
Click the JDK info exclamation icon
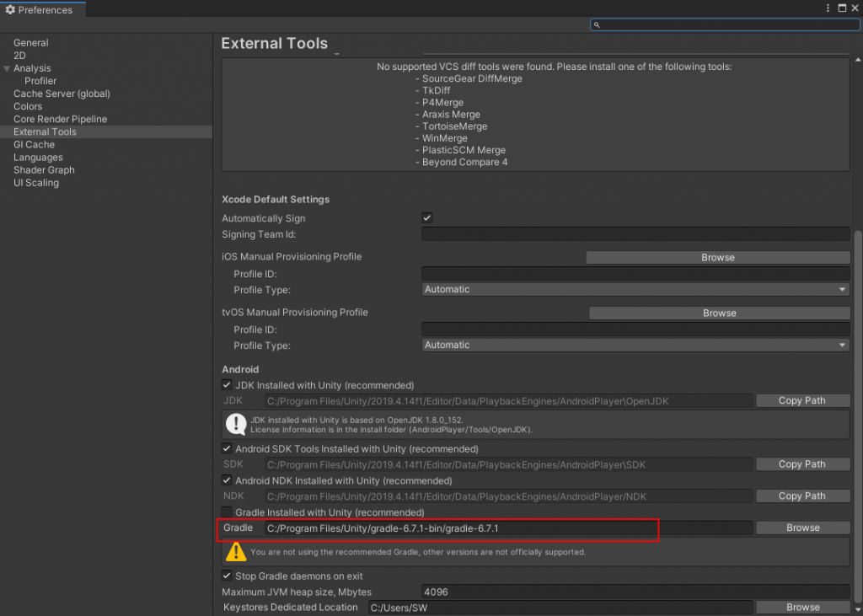coord(236,425)
